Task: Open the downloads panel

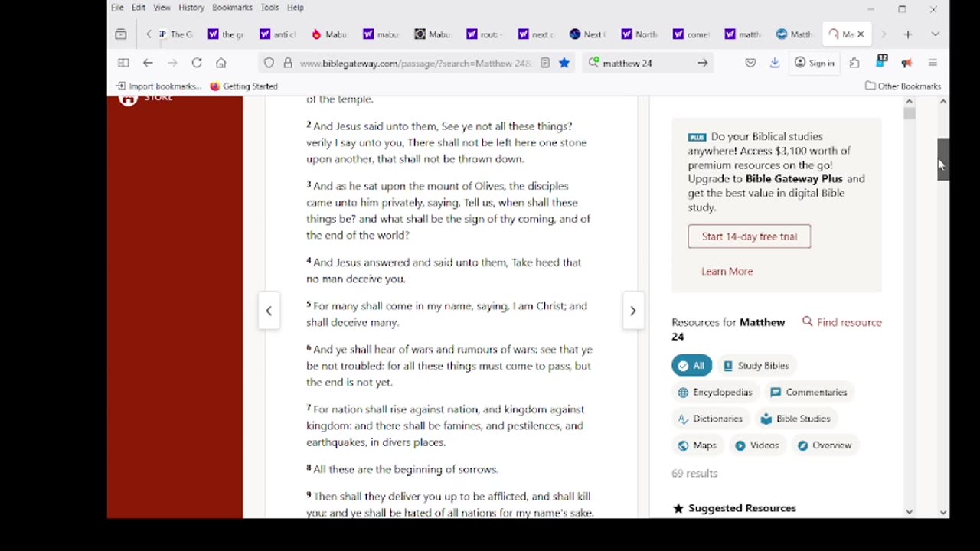Action: pos(775,63)
